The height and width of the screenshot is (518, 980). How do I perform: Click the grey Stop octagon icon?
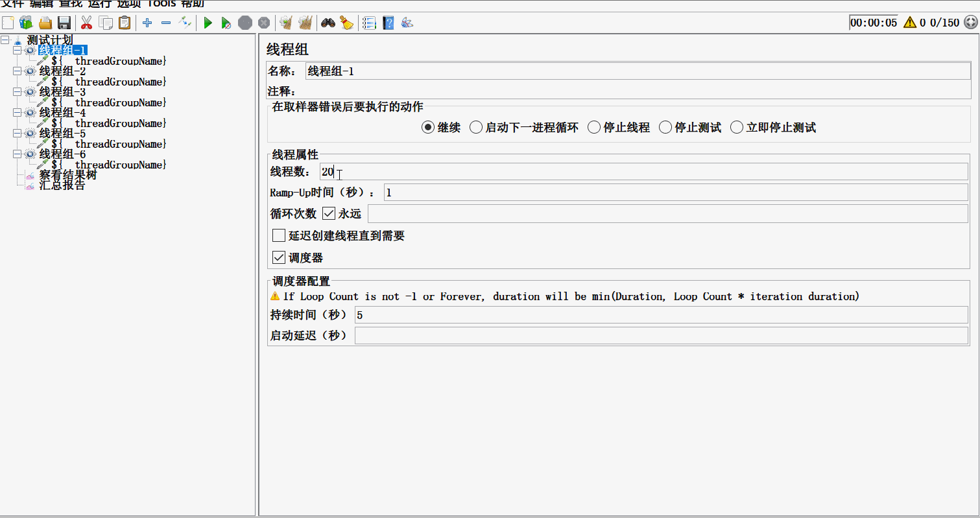[245, 23]
